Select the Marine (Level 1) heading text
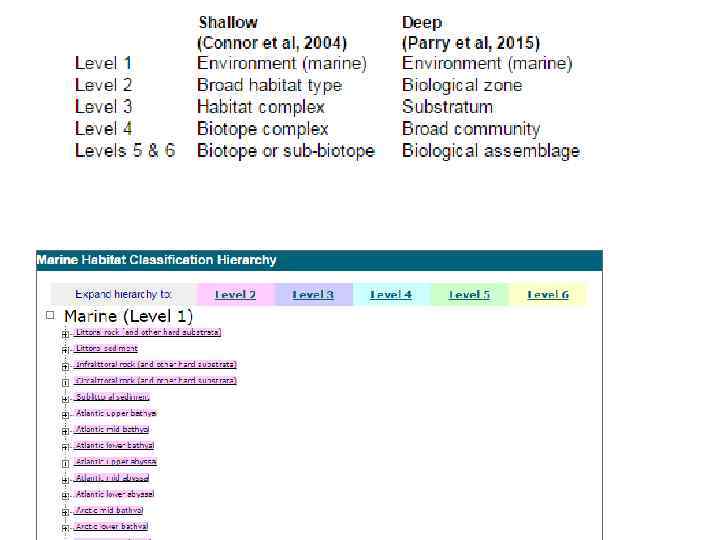Viewport: 720px width, 540px height. pos(128,316)
